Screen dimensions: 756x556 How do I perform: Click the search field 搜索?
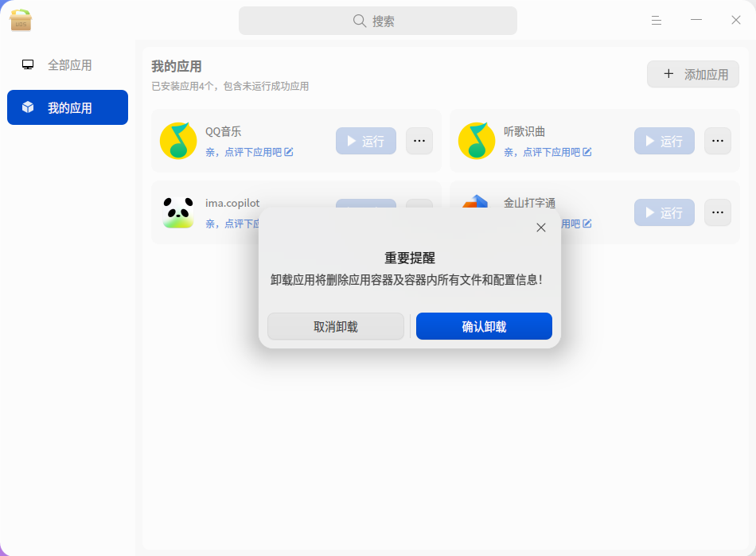[x=377, y=21]
